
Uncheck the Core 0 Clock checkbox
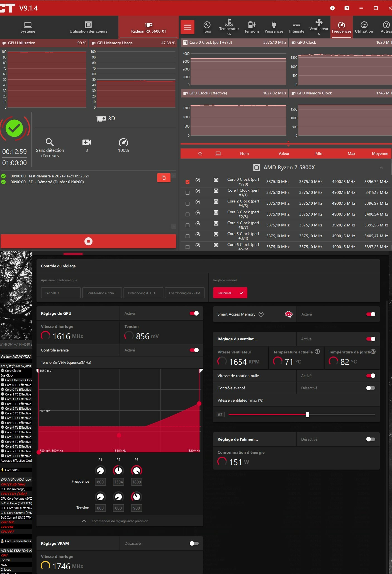[x=188, y=182]
